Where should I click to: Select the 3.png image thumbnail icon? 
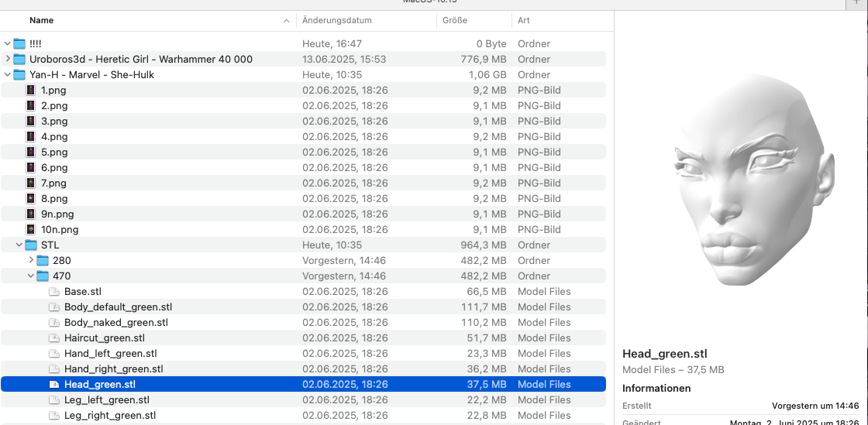31,121
